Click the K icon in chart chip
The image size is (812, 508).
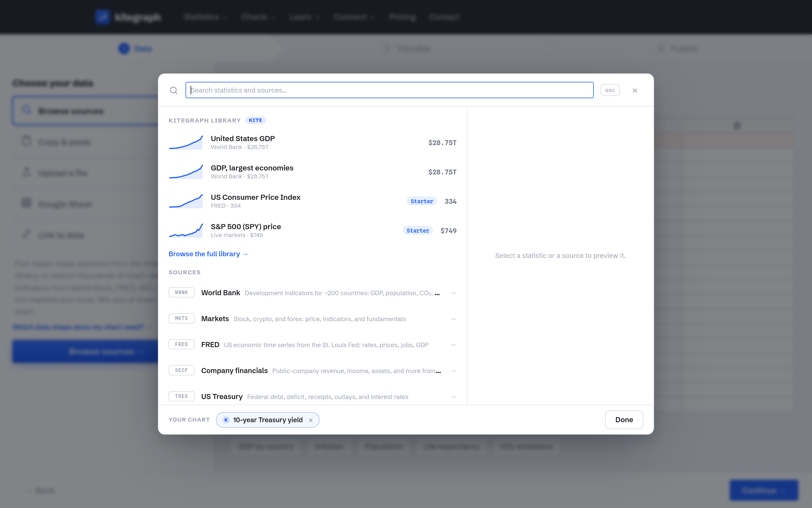[x=226, y=420]
